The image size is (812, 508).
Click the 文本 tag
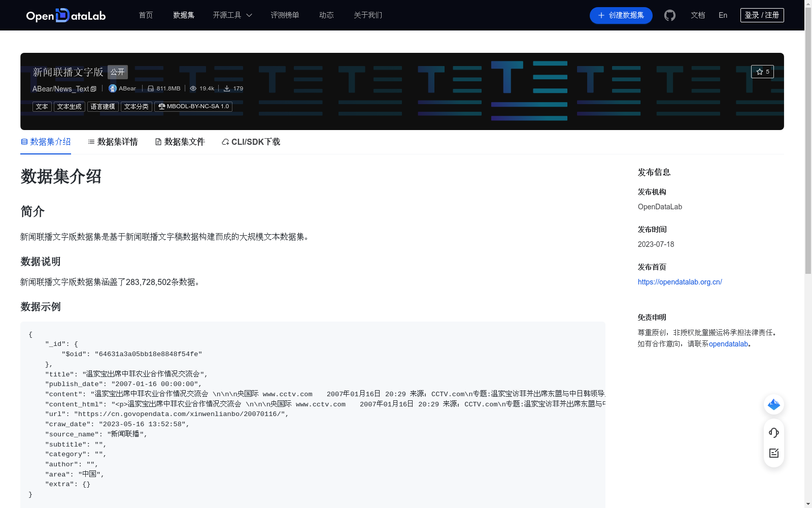click(x=42, y=107)
